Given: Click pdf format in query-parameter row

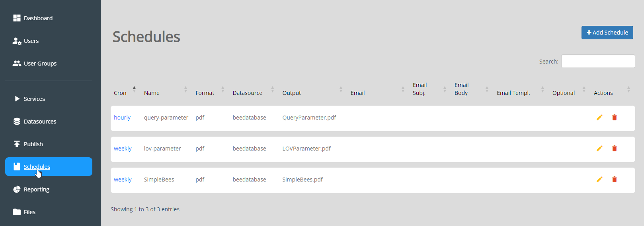Looking at the screenshot, I should click(x=200, y=118).
